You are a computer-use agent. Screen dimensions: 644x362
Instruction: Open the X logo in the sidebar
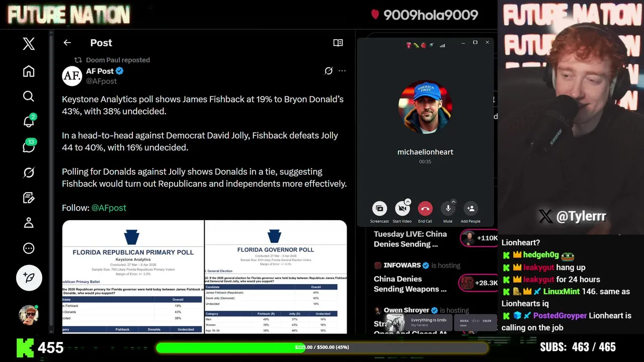pos(29,44)
